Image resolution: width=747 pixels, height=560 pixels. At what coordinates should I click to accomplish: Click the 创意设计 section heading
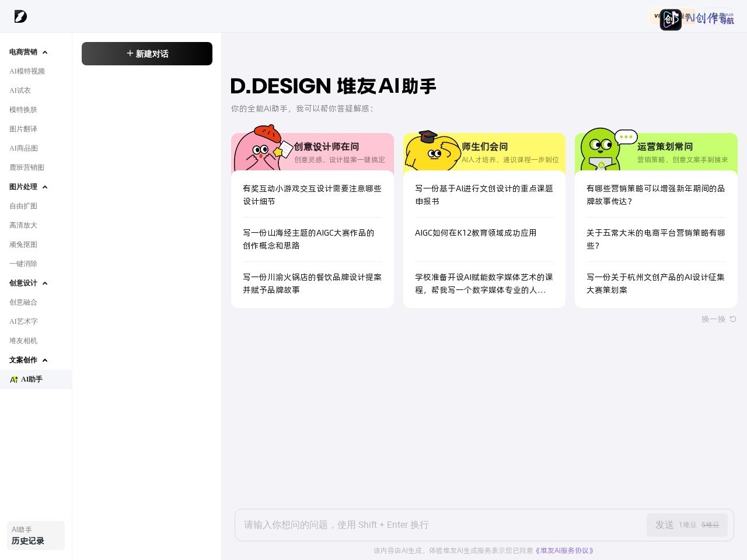click(x=23, y=283)
